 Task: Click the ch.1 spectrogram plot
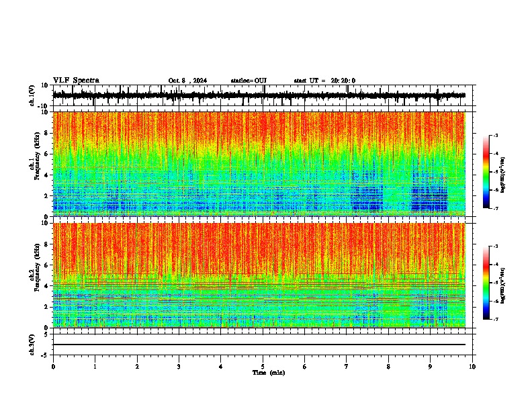(259, 164)
